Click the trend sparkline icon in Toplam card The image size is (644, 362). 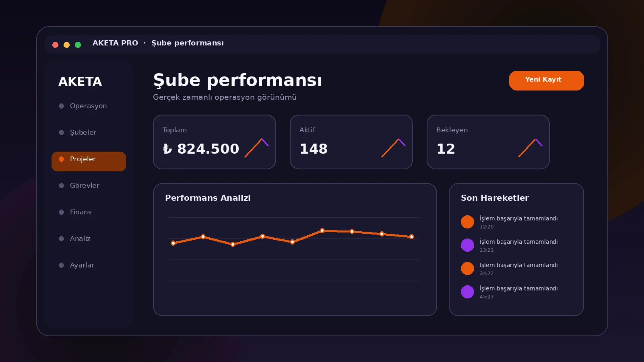257,148
